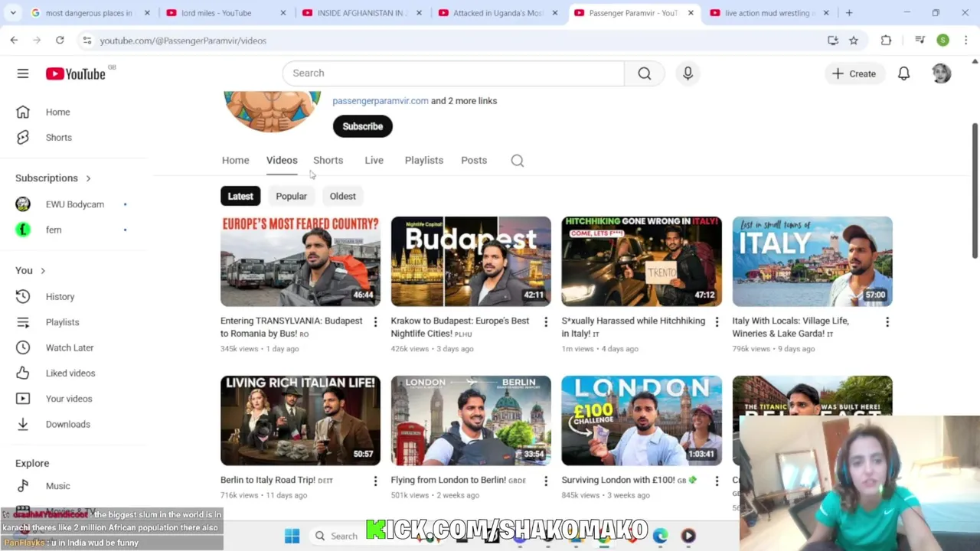Select the Popular filter chip
The image size is (980, 551).
click(291, 197)
